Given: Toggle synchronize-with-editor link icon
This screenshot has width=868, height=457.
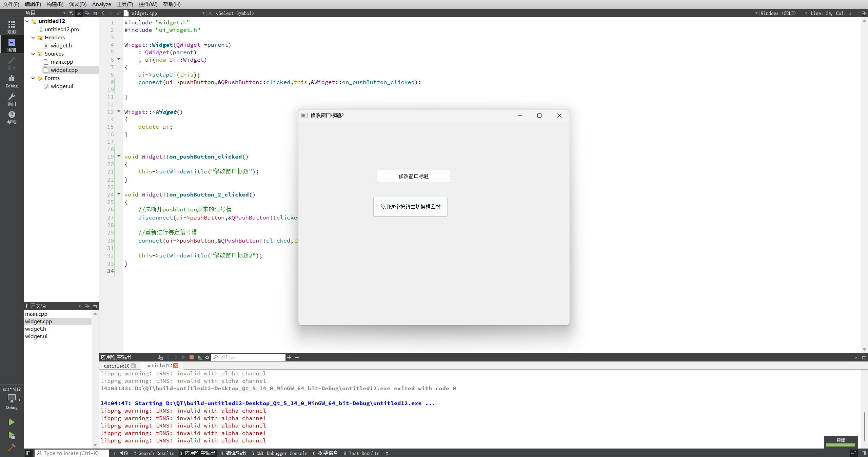Looking at the screenshot, I should pos(79,13).
